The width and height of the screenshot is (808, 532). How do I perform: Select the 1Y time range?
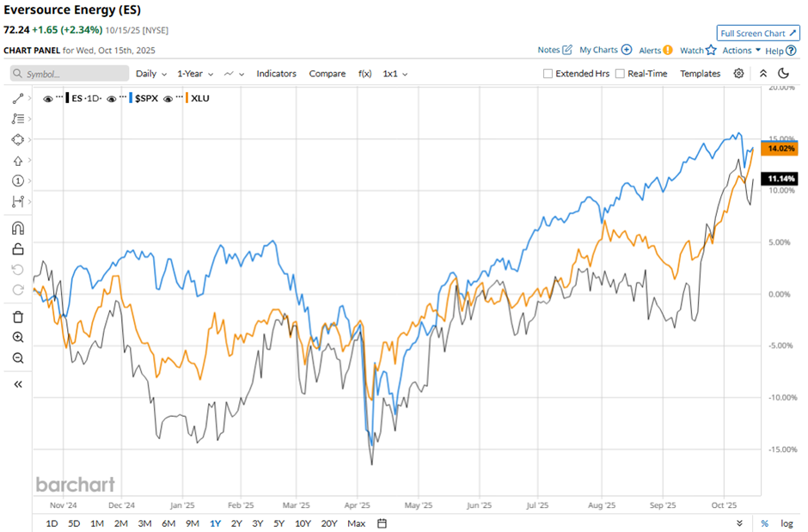pyautogui.click(x=216, y=523)
